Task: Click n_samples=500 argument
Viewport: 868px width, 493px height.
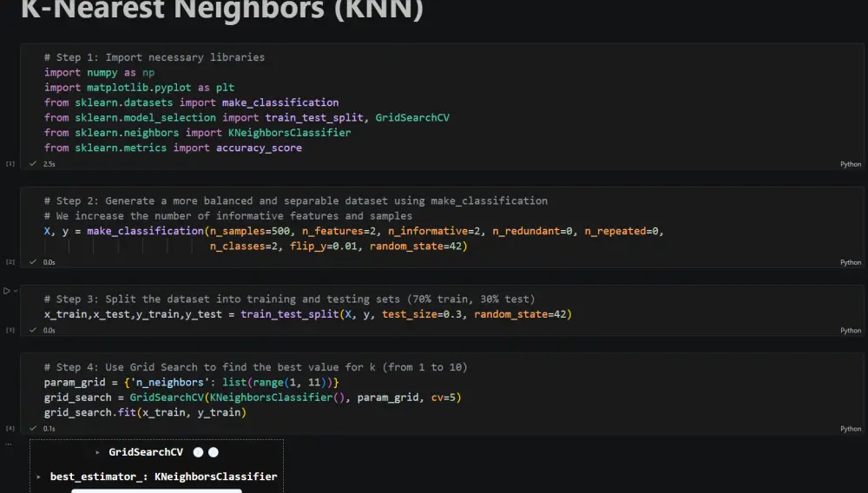Action: 250,231
